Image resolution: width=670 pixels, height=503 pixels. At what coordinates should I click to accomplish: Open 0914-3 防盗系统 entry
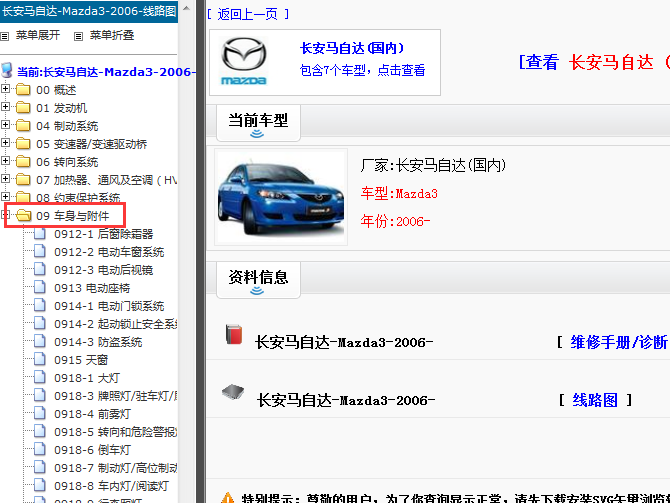98,341
